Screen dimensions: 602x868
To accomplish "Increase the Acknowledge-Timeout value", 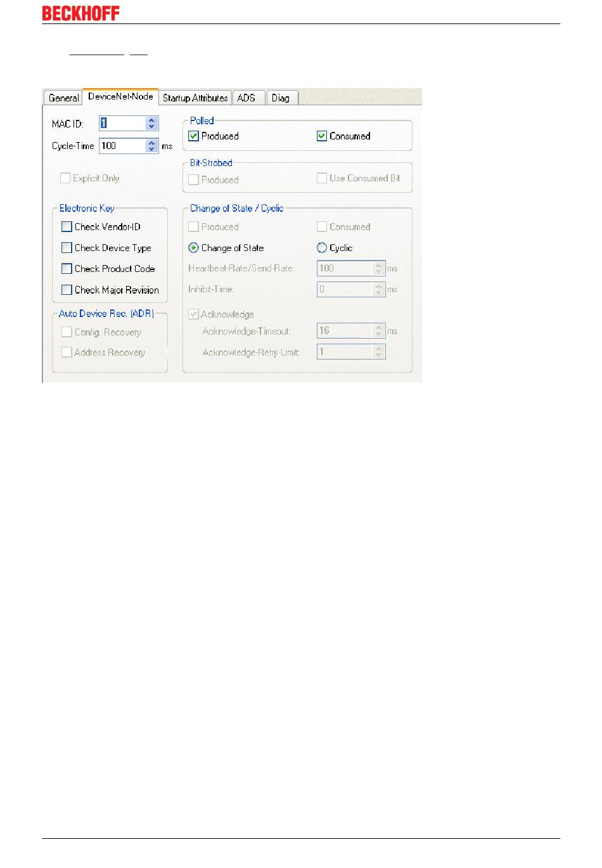I will point(379,327).
